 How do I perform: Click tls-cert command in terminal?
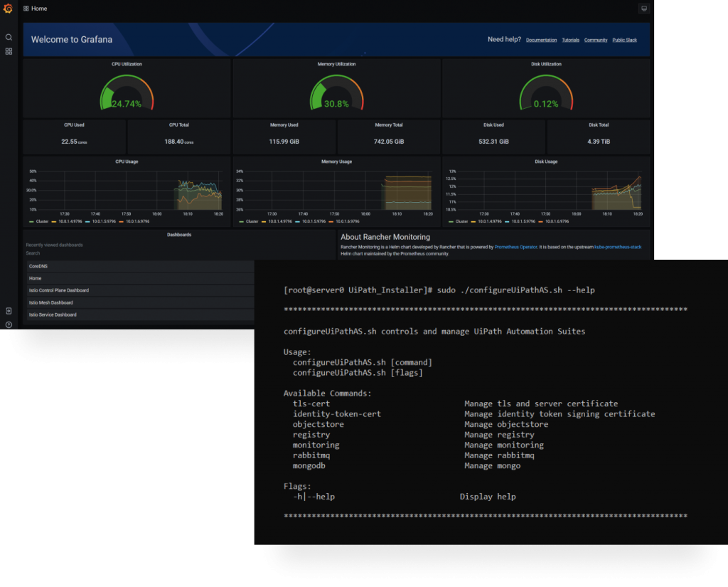click(311, 404)
